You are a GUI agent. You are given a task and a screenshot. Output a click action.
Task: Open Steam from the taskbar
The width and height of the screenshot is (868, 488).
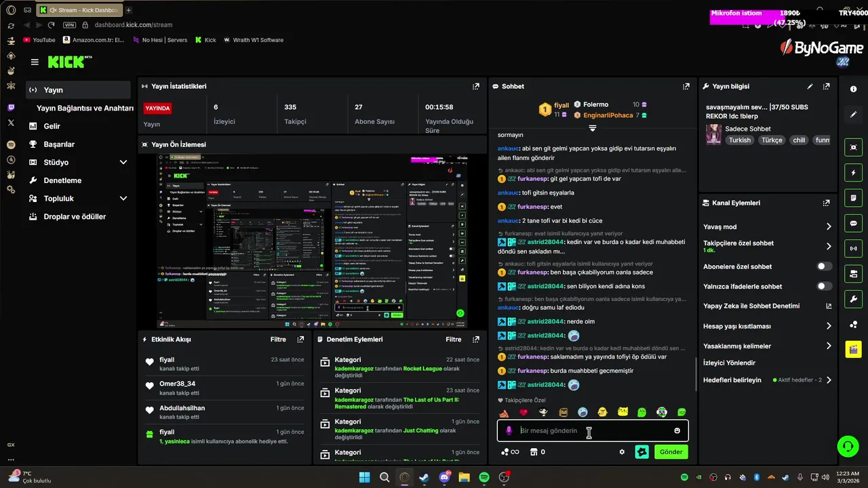point(425,478)
